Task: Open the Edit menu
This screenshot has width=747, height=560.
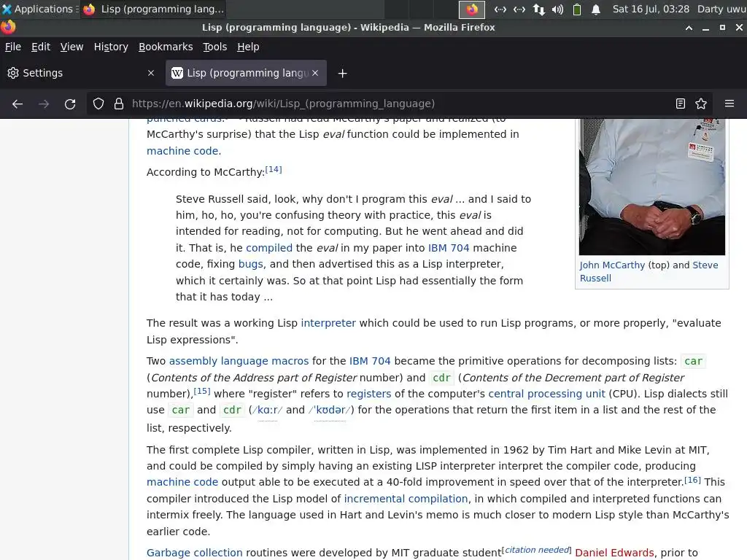Action: coord(41,47)
